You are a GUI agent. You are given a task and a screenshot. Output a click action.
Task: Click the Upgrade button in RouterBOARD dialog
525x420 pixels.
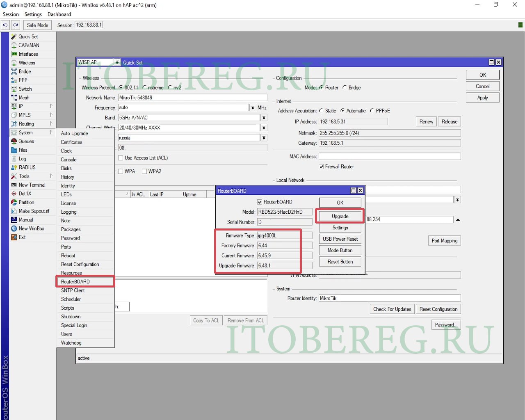[340, 216]
